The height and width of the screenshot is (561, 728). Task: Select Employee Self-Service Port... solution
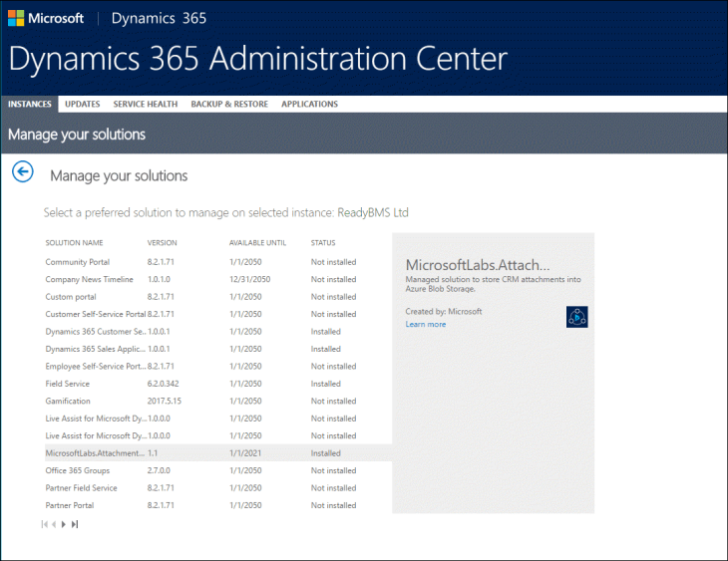(218, 367)
